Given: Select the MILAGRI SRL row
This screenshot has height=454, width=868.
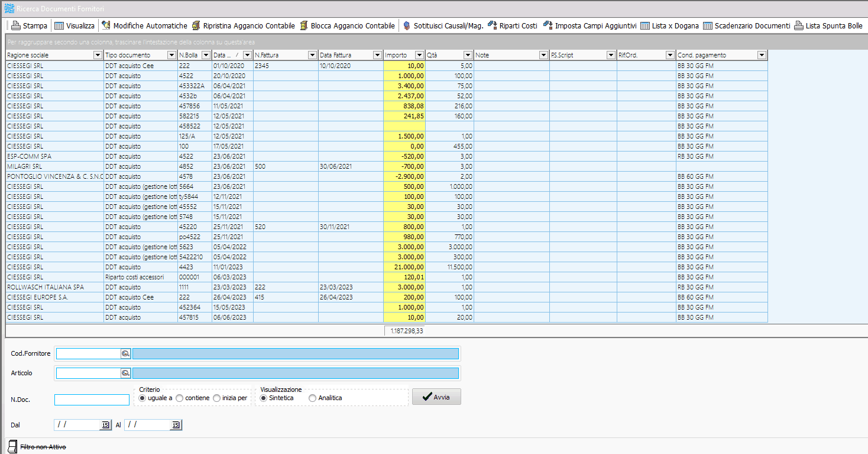Looking at the screenshot, I should tap(387, 166).
